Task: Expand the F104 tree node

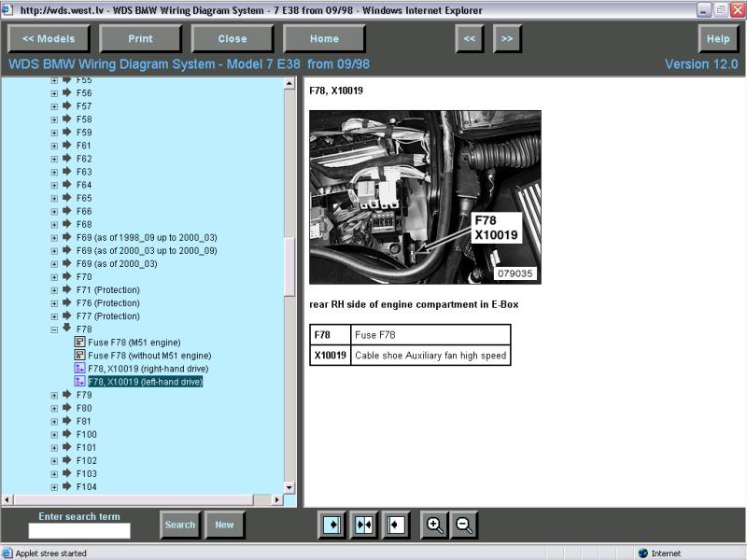Action: [x=54, y=486]
